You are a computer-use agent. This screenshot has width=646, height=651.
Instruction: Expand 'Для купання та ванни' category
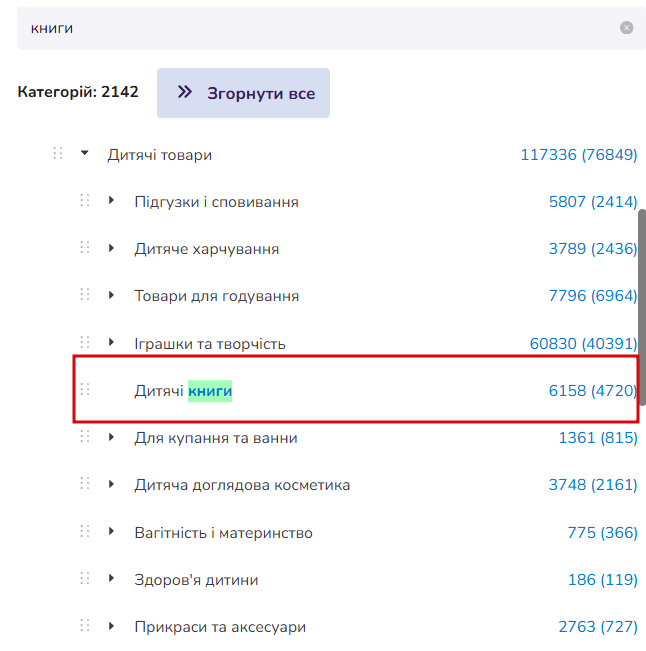pyautogui.click(x=111, y=437)
